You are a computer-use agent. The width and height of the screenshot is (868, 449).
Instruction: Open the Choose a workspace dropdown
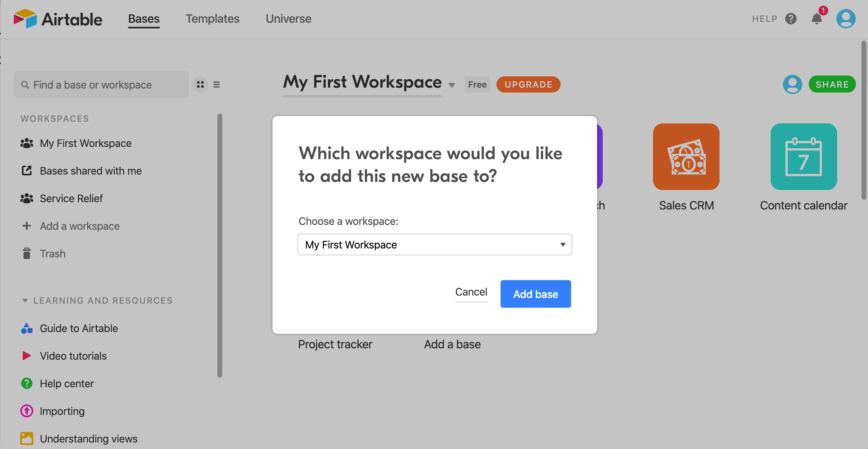[x=434, y=244]
